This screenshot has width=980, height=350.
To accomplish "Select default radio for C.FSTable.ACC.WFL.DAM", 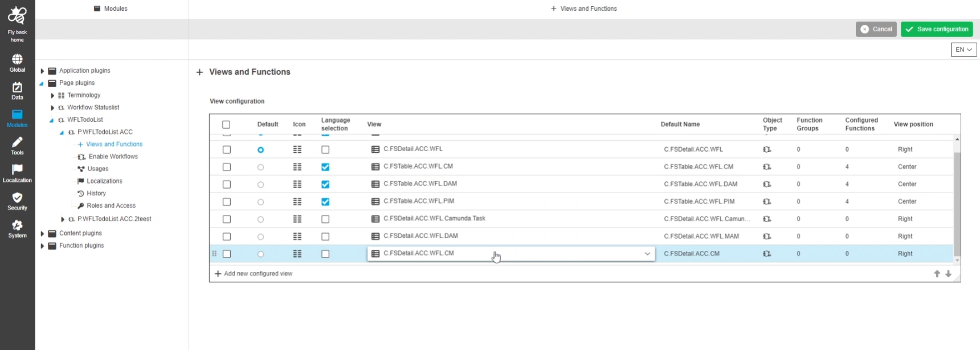I will [x=260, y=185].
